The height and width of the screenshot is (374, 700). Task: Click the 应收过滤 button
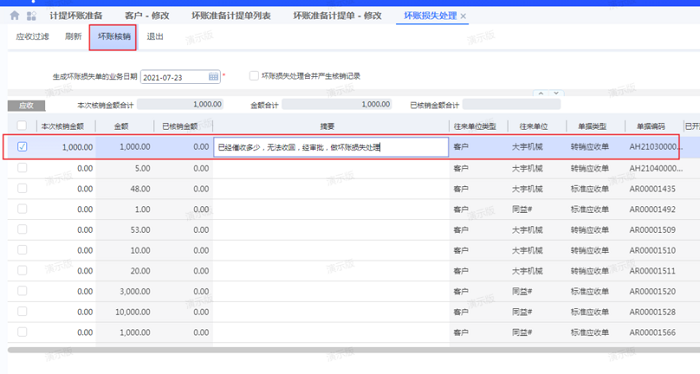point(32,37)
